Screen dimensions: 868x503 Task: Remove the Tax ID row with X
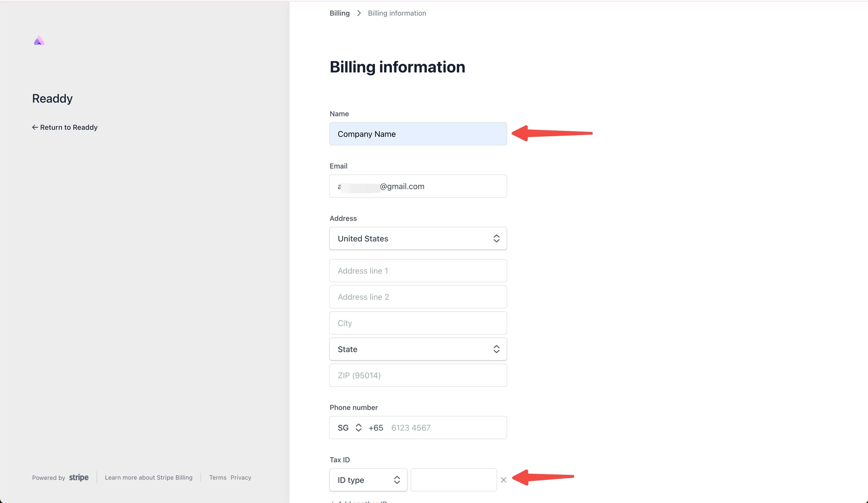tap(503, 480)
